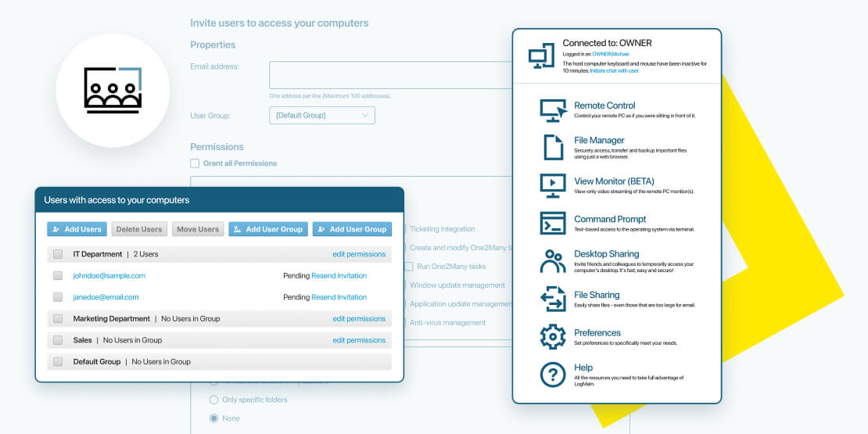This screenshot has height=434, width=868.
Task: Click the 'OWNER\Michael' logged-in link
Action: (x=611, y=54)
